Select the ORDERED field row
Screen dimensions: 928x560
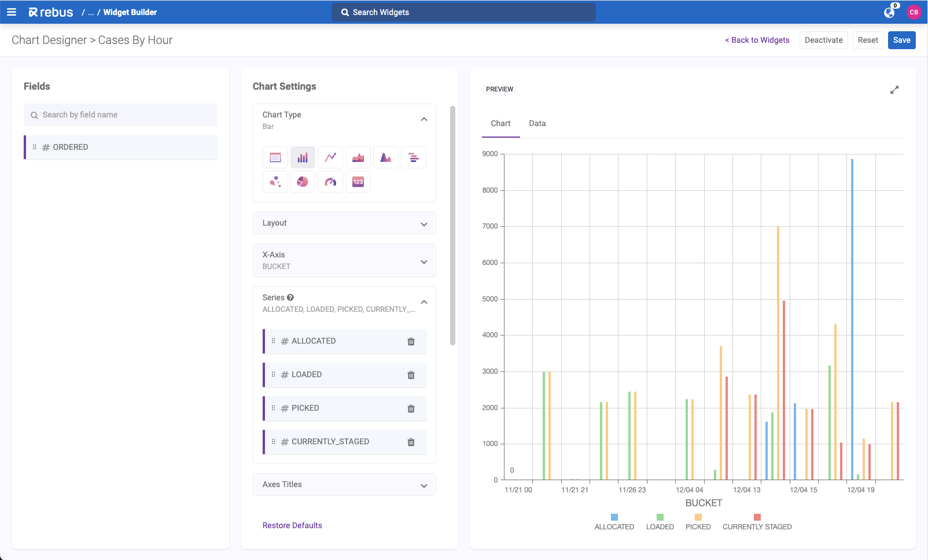pos(120,147)
